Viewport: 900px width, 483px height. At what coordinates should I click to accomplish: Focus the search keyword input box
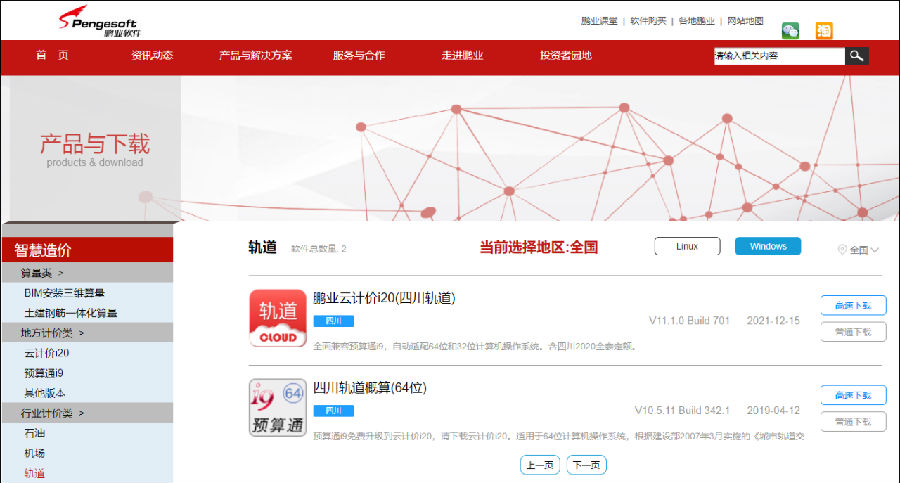point(778,56)
